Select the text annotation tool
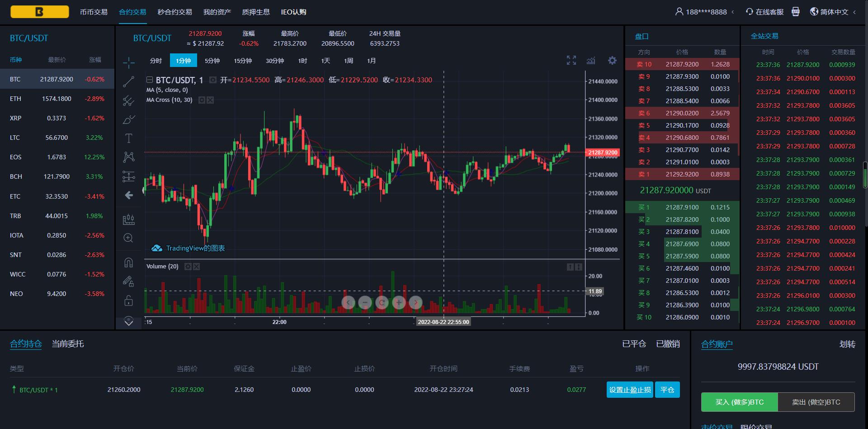This screenshot has width=868, height=429. (129, 138)
